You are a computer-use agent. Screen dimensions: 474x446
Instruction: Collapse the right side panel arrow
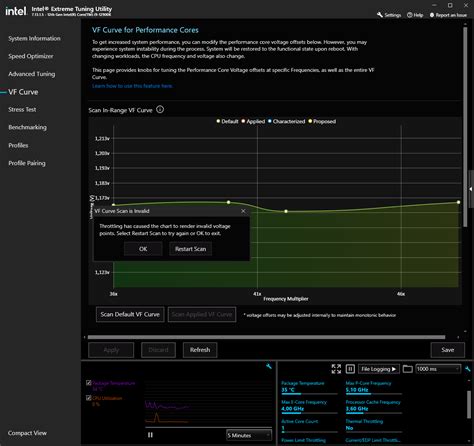click(x=471, y=189)
